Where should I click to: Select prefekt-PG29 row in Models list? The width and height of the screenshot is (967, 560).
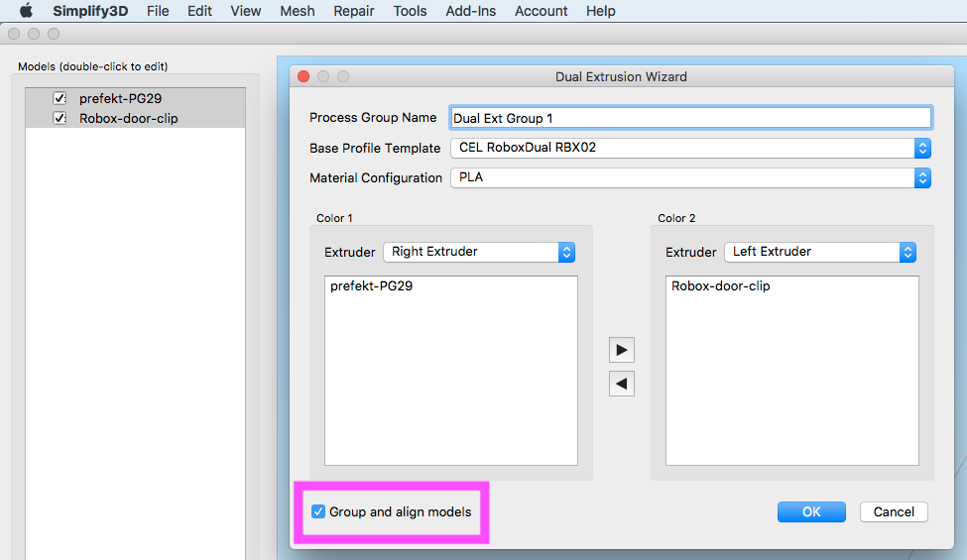(x=136, y=98)
